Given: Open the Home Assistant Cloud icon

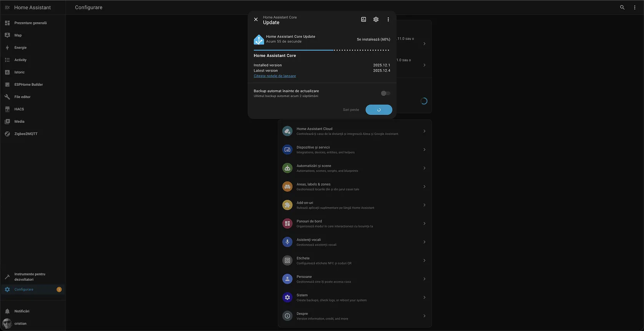Looking at the screenshot, I should (x=287, y=131).
